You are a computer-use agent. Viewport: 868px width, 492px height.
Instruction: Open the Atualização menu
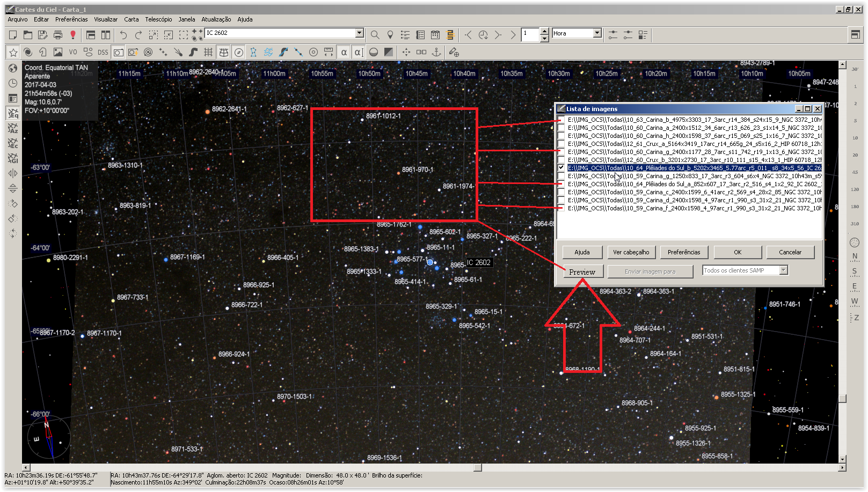(x=216, y=19)
